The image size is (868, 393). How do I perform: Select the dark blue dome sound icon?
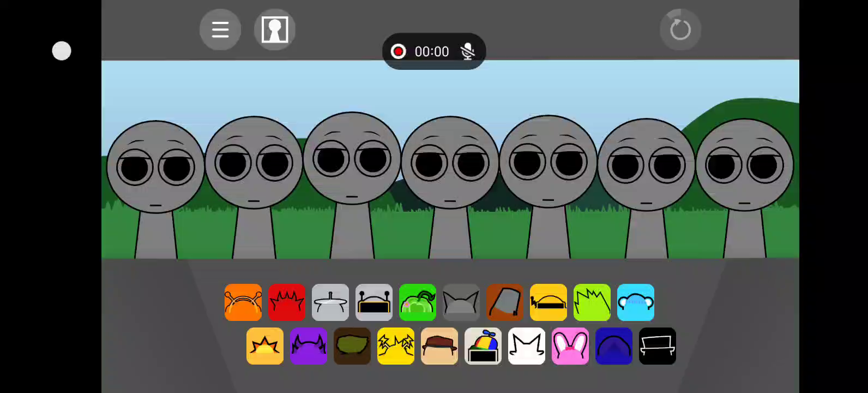tap(614, 346)
